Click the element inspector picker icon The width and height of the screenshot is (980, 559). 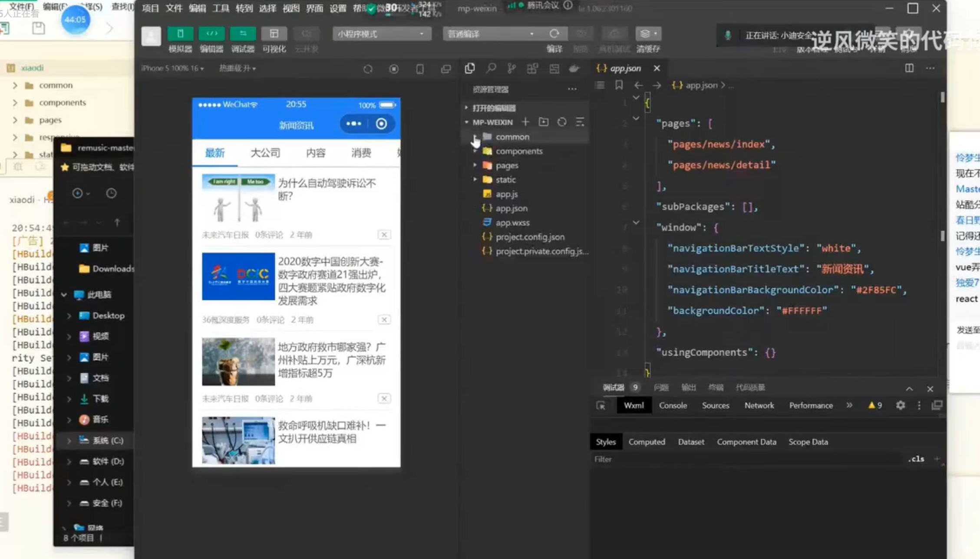coord(601,405)
